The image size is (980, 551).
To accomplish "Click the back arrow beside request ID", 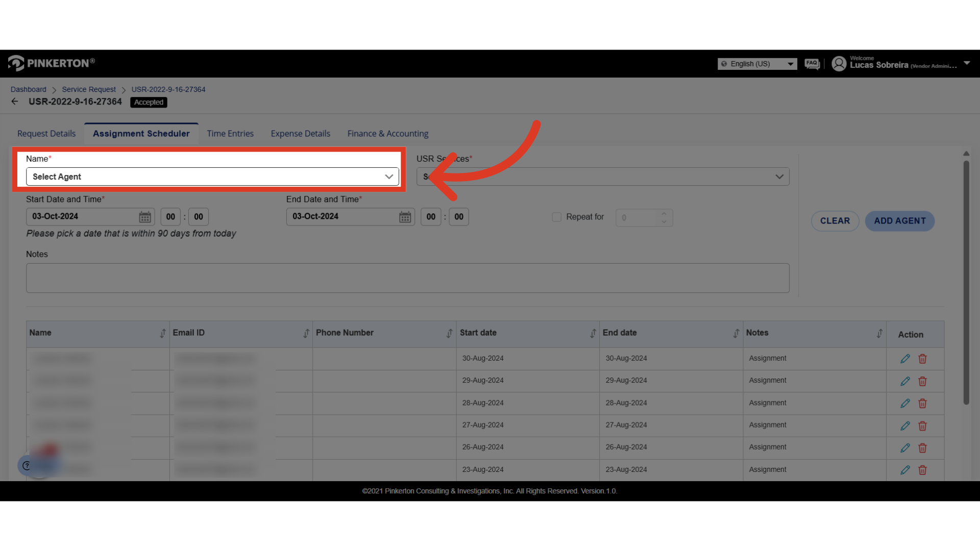I will pos(15,102).
